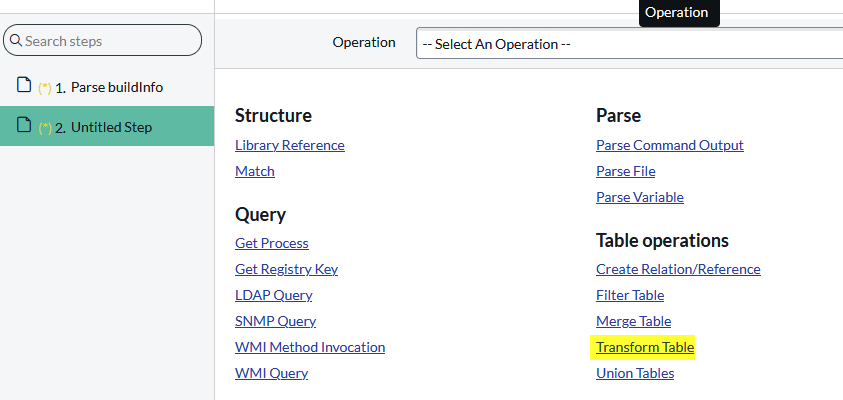
Task: Choose the Parse Variable operation
Action: click(x=639, y=197)
